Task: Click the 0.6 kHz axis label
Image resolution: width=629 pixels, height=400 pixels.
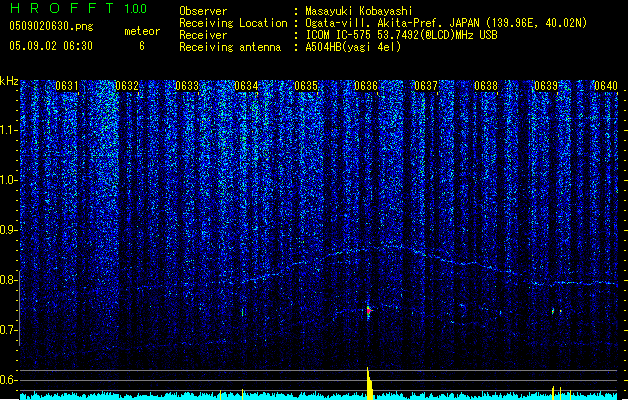Action: (9, 380)
